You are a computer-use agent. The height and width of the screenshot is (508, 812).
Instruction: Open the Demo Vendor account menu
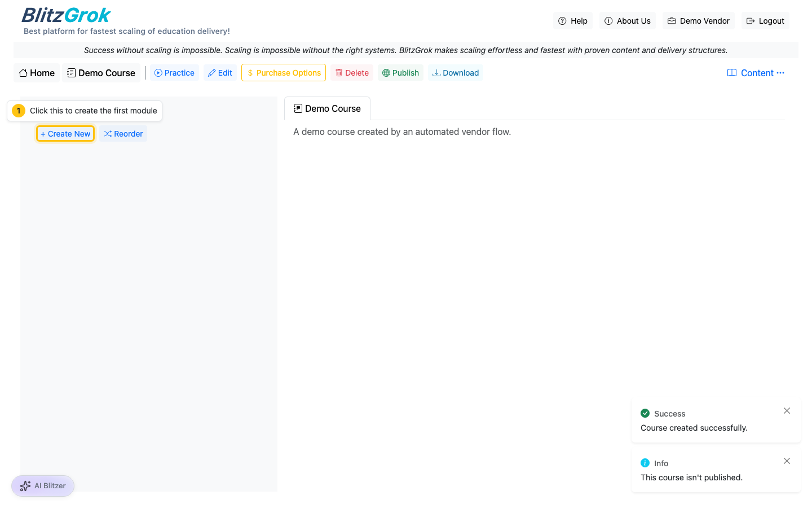click(x=698, y=21)
